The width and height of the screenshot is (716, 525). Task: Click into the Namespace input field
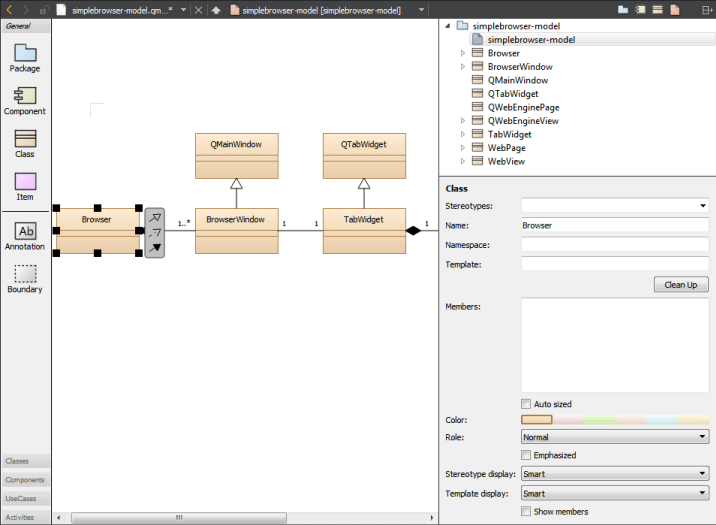tap(615, 245)
